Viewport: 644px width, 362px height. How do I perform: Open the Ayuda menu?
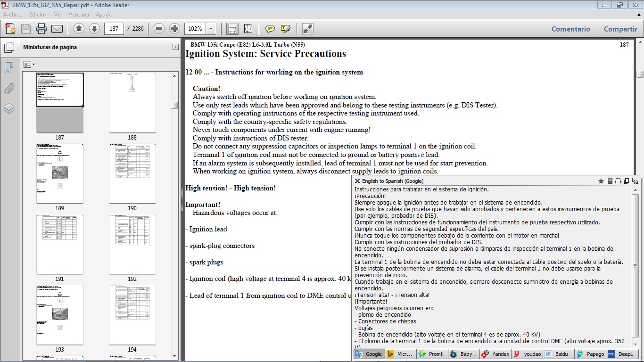[x=103, y=15]
